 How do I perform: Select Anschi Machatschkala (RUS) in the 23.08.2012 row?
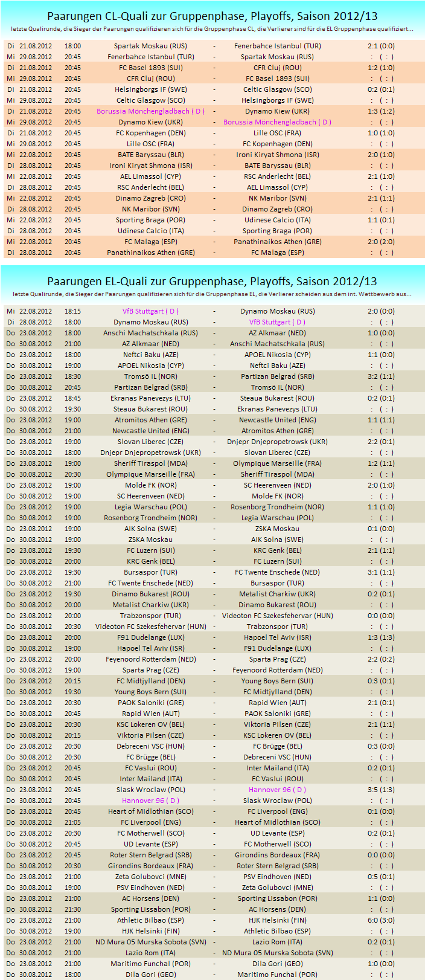150,333
